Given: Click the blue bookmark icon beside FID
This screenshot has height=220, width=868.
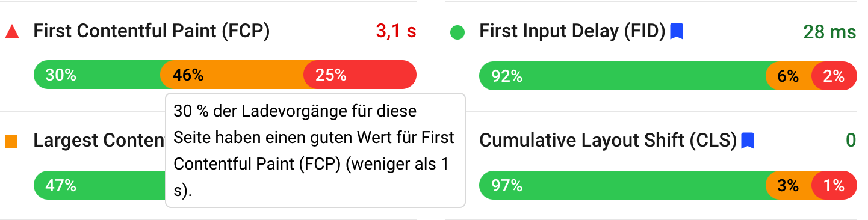Looking at the screenshot, I should tap(677, 31).
